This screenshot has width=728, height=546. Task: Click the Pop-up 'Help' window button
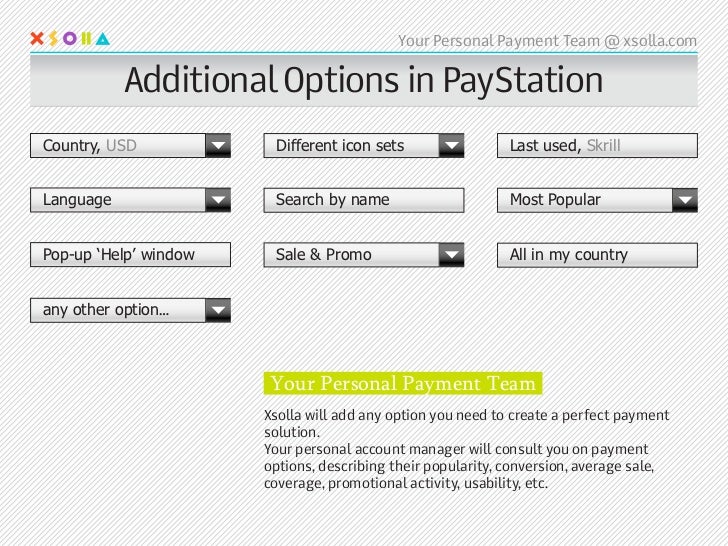[130, 254]
